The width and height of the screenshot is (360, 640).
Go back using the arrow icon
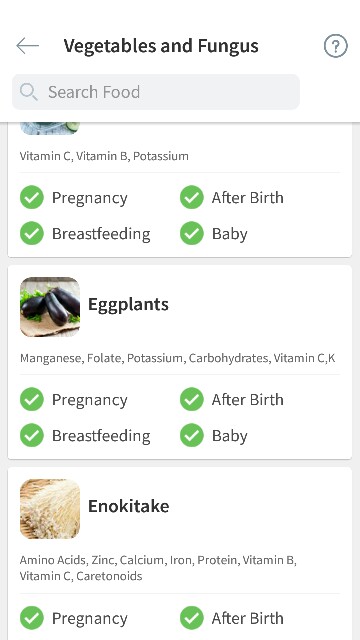pos(27,46)
